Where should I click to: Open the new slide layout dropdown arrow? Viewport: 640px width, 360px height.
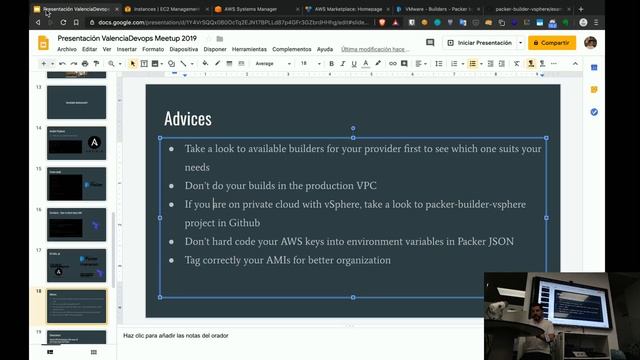click(x=52, y=64)
